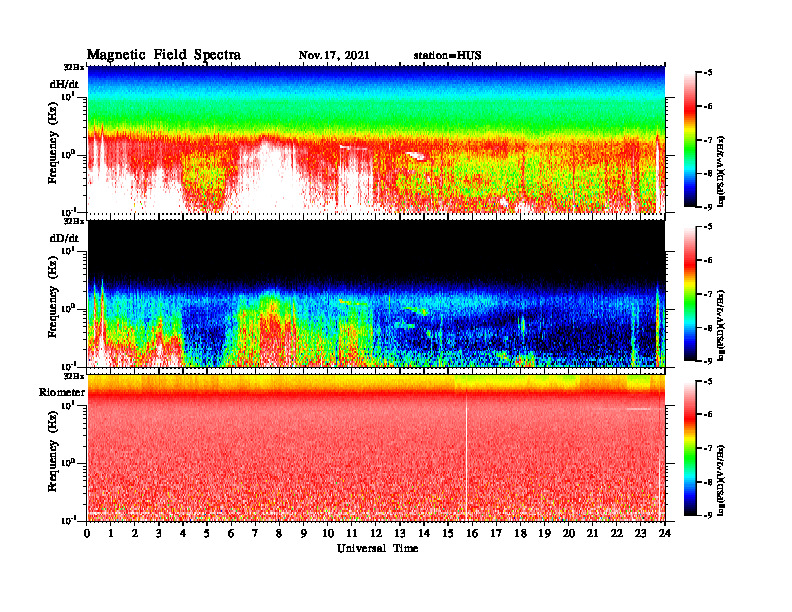
Task: Click the "-7" value on dD/dt color bar
Action: [x=709, y=294]
